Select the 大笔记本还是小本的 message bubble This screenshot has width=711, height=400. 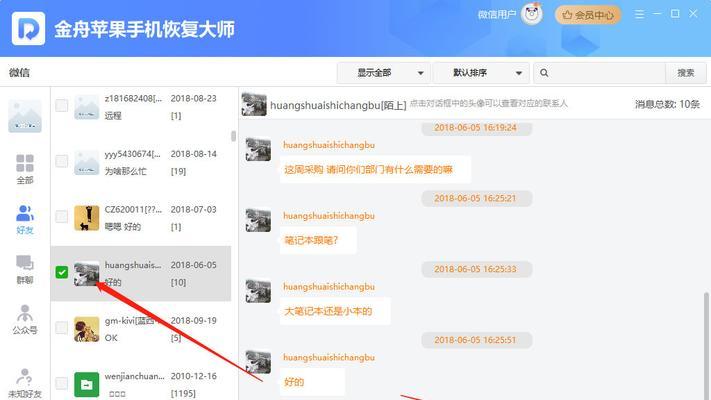click(x=334, y=311)
